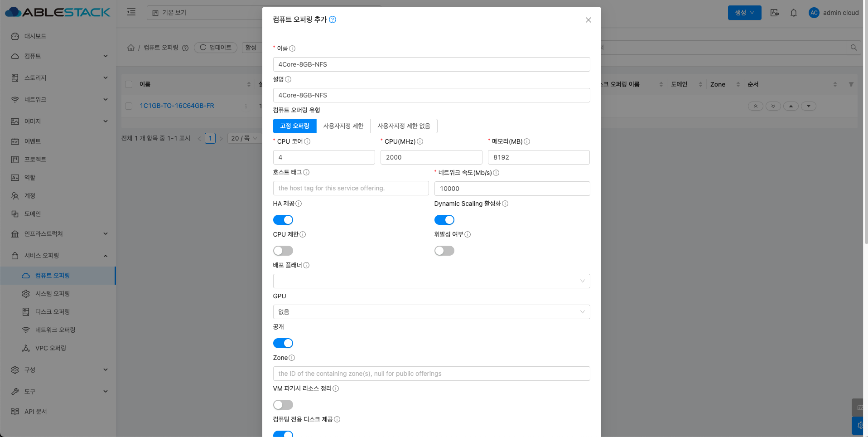
Task: Click the sidebar collapse menu icon
Action: pos(131,12)
